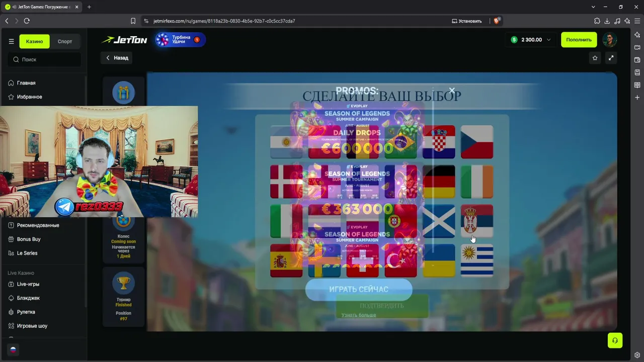
Task: Open Избранное favorites in the sidebar
Action: tap(29, 97)
